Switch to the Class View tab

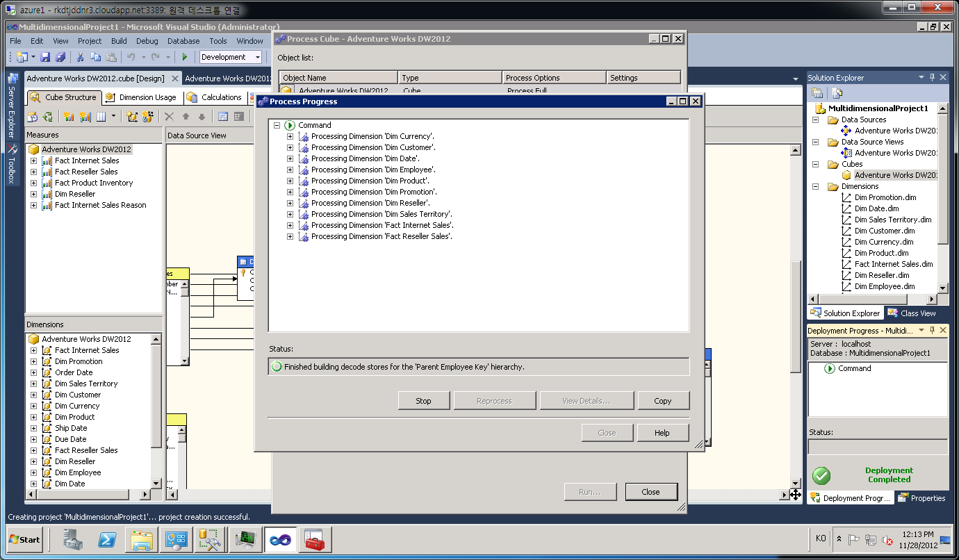[911, 313]
